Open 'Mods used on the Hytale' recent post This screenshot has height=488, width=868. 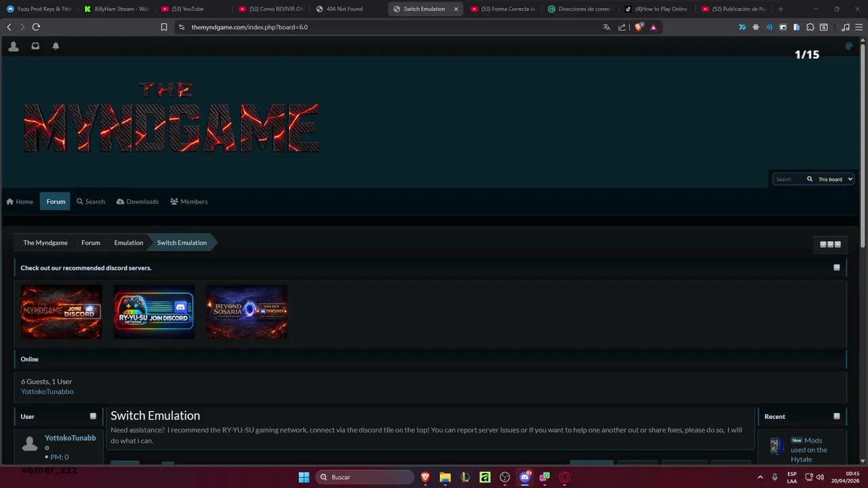809,449
